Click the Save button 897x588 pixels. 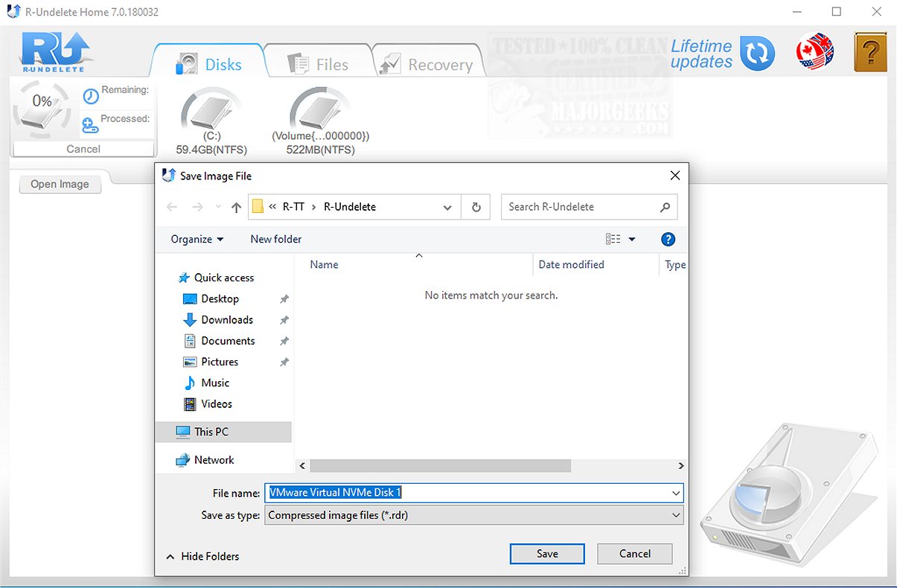(547, 554)
